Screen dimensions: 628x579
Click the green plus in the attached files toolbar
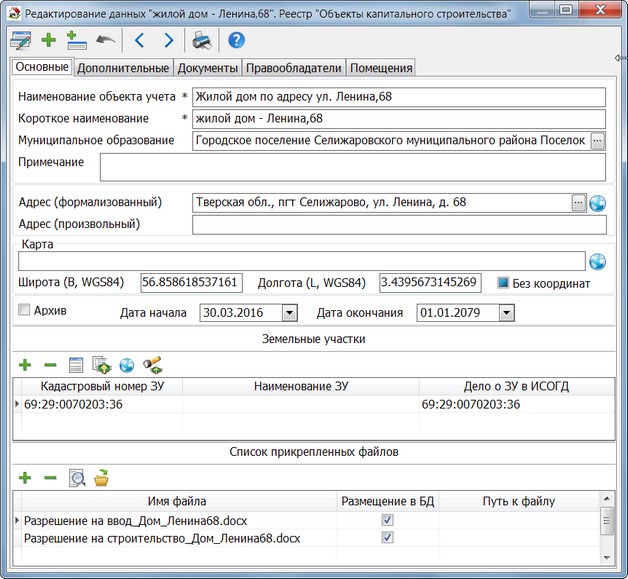[25, 478]
